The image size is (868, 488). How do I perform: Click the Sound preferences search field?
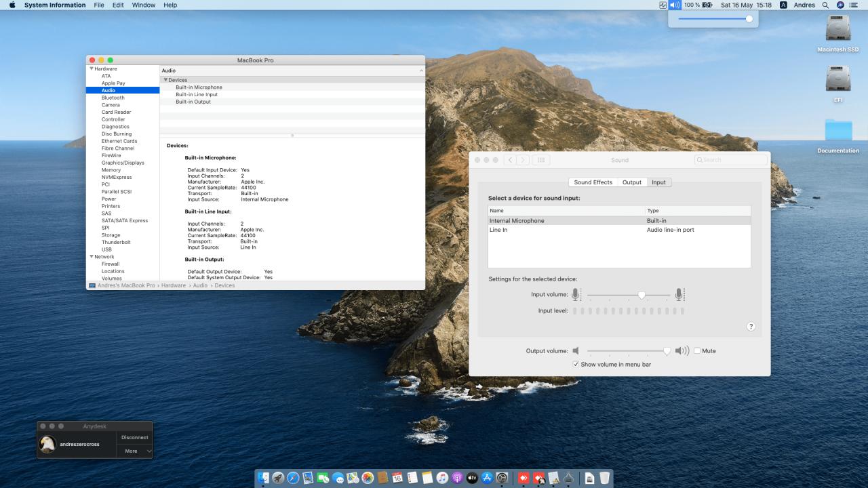coord(731,160)
